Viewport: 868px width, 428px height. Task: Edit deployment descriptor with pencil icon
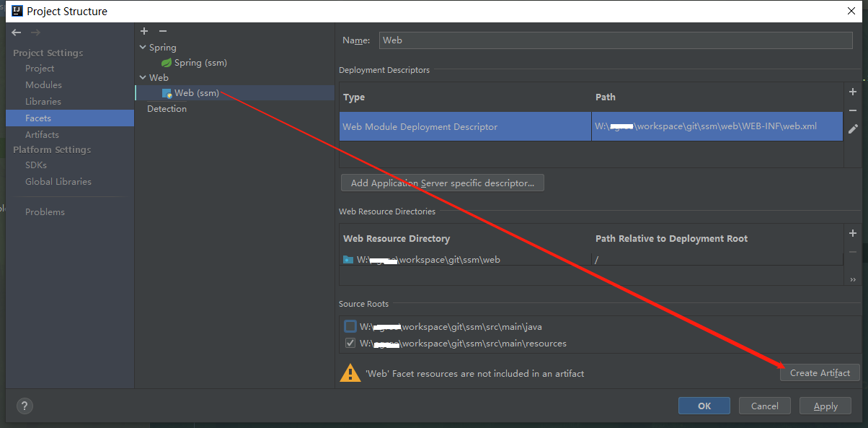pyautogui.click(x=853, y=128)
